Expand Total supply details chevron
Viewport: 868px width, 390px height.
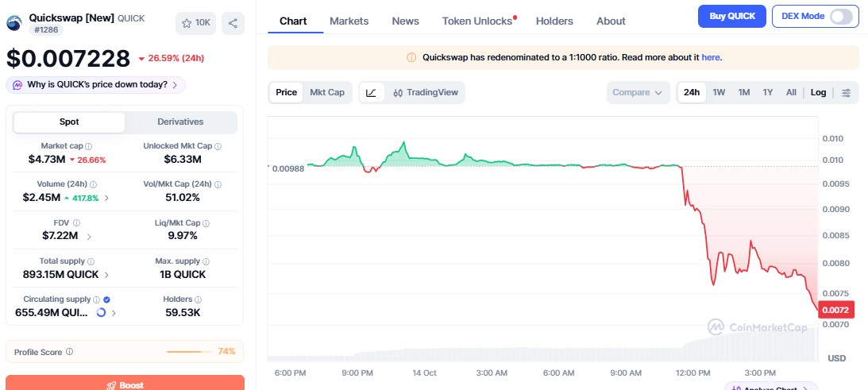(107, 275)
